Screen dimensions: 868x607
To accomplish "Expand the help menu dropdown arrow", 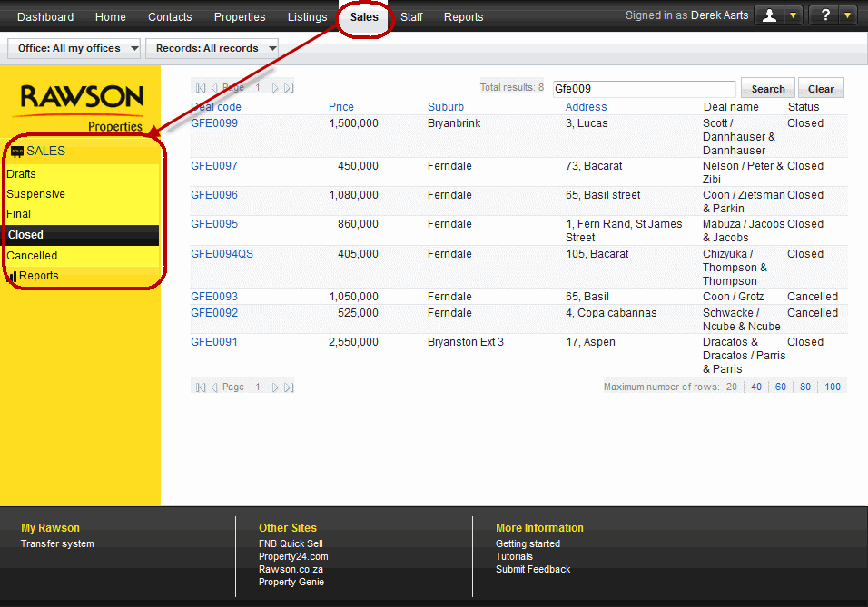I will pyautogui.click(x=848, y=15).
